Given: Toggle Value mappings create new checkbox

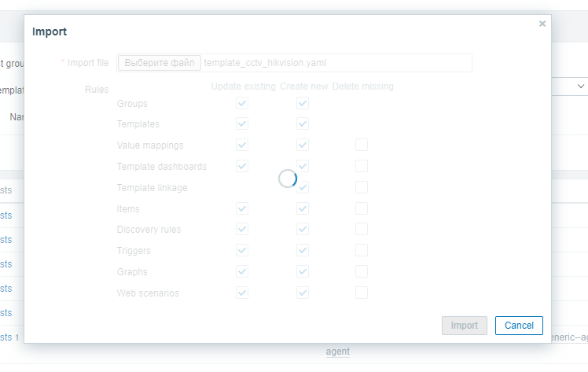Looking at the screenshot, I should click(x=303, y=145).
